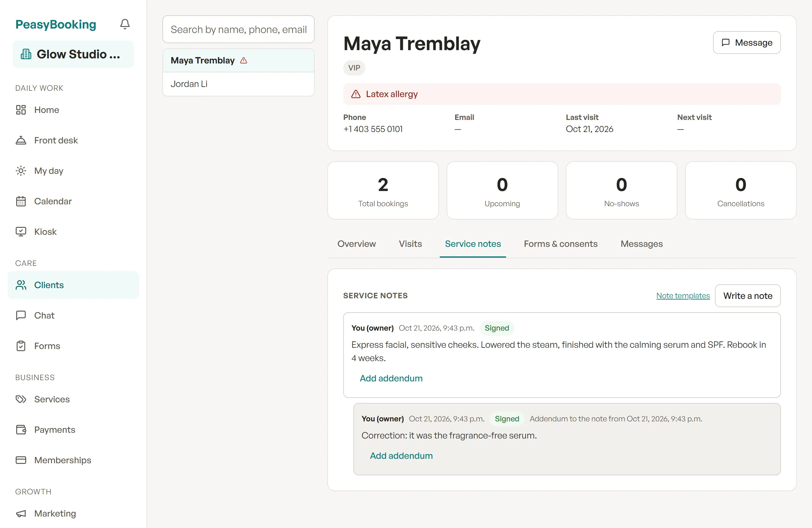
Task: Click the Front desk bell icon
Action: [x=21, y=140]
